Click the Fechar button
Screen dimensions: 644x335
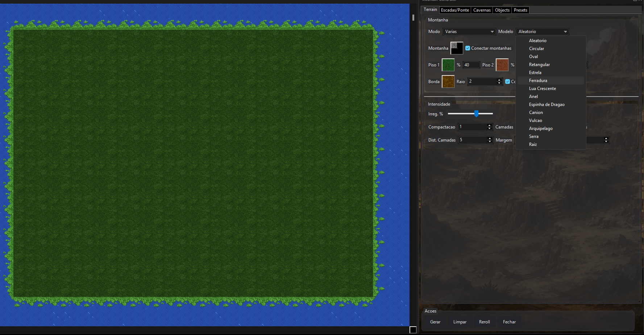tap(509, 322)
